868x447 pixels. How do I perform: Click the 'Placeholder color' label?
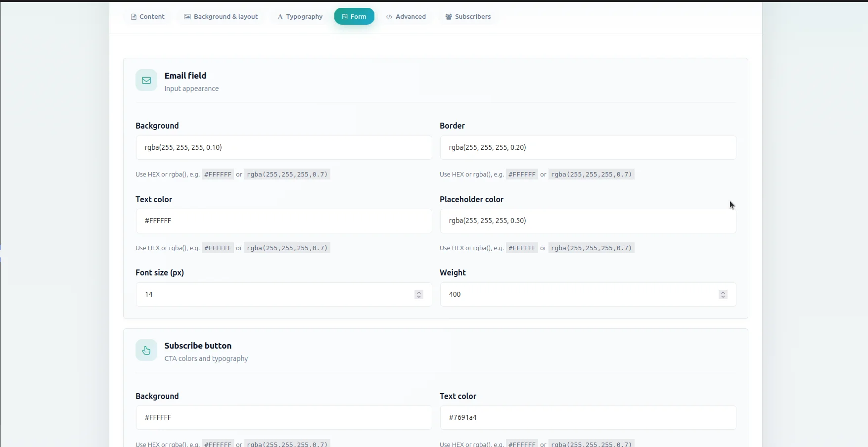(x=471, y=199)
